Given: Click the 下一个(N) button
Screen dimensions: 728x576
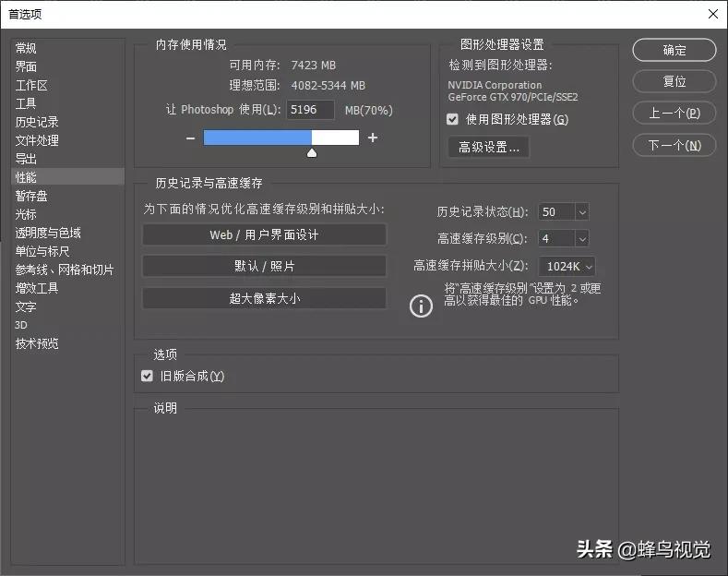Looking at the screenshot, I should [x=674, y=146].
